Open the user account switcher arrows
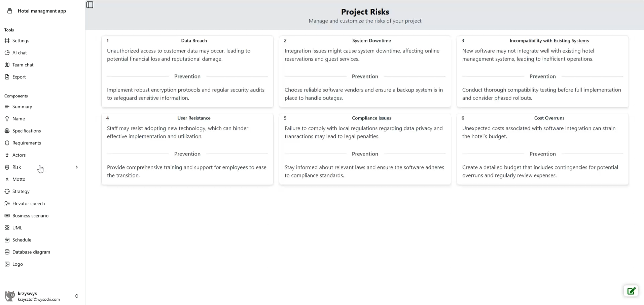644x305 pixels. 77,296
